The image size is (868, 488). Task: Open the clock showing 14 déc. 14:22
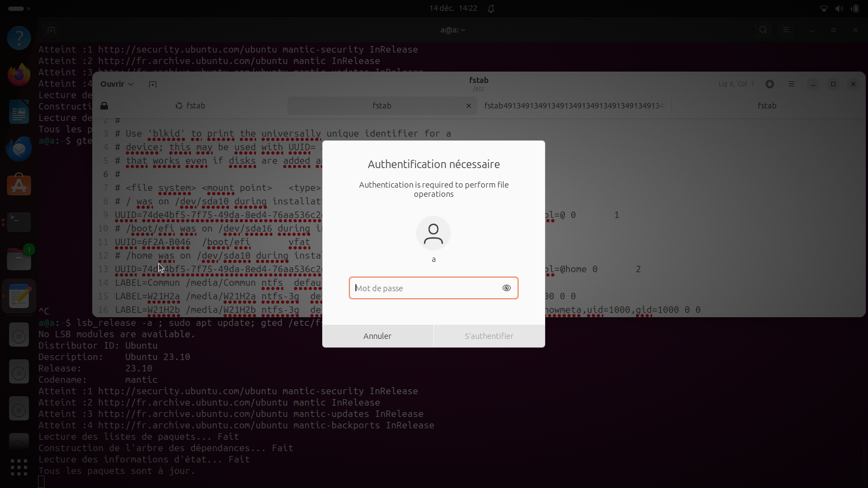tap(453, 8)
